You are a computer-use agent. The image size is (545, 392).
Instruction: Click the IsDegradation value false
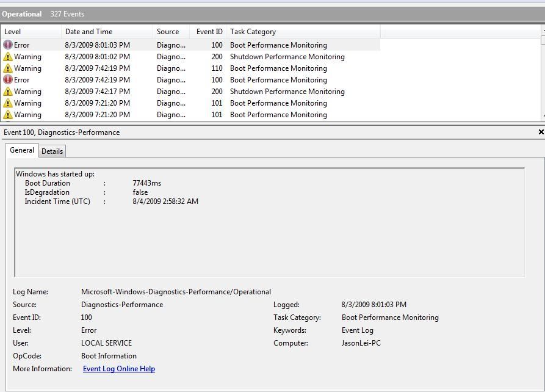pos(140,192)
